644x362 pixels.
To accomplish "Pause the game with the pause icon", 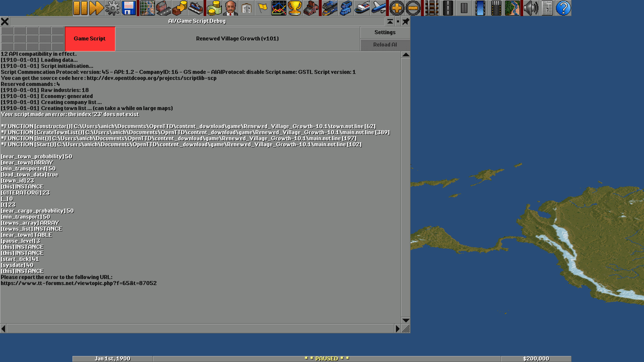I will 80,8.
